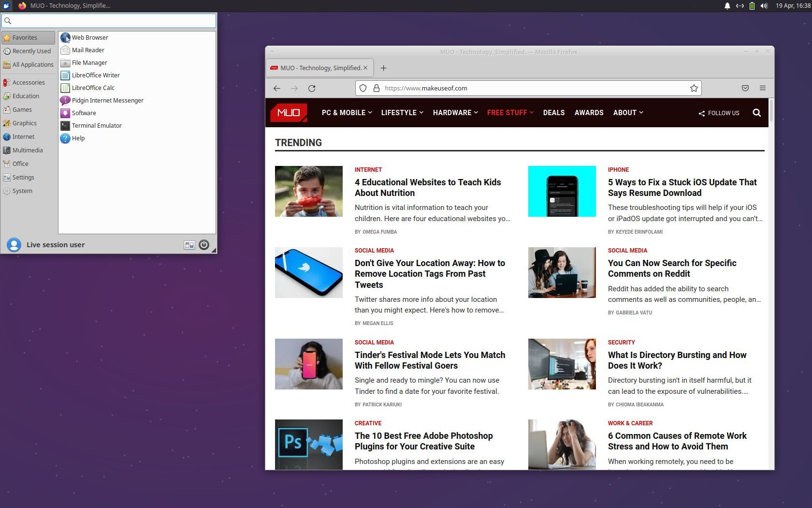Viewport: 812px width, 508px height.
Task: Open the Multimedia category
Action: 27,150
